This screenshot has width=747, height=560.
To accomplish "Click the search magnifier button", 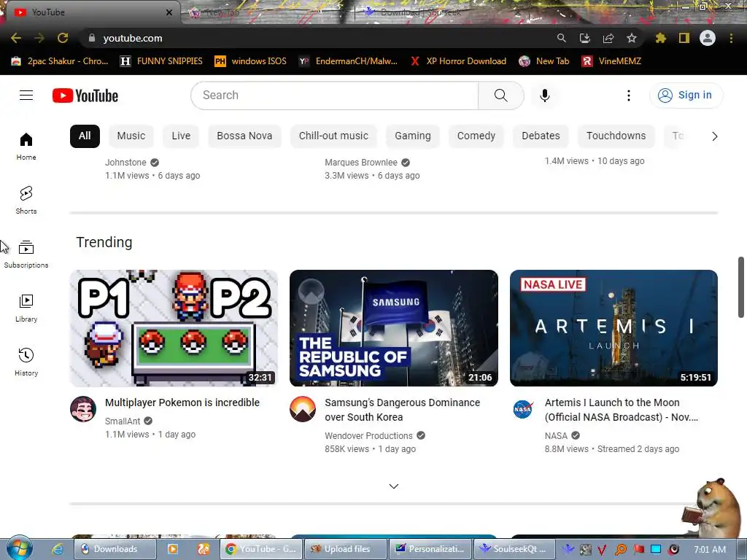I will pos(500,96).
